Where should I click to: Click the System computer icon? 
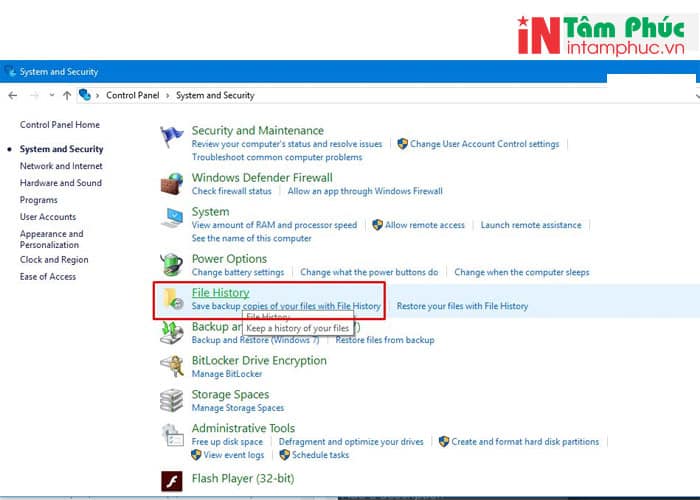pos(173,218)
